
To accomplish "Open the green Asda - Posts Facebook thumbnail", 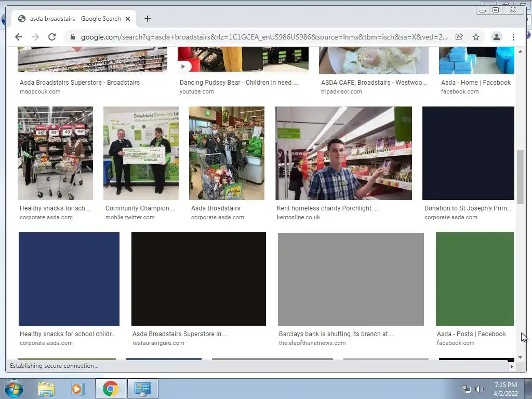I will 475,279.
